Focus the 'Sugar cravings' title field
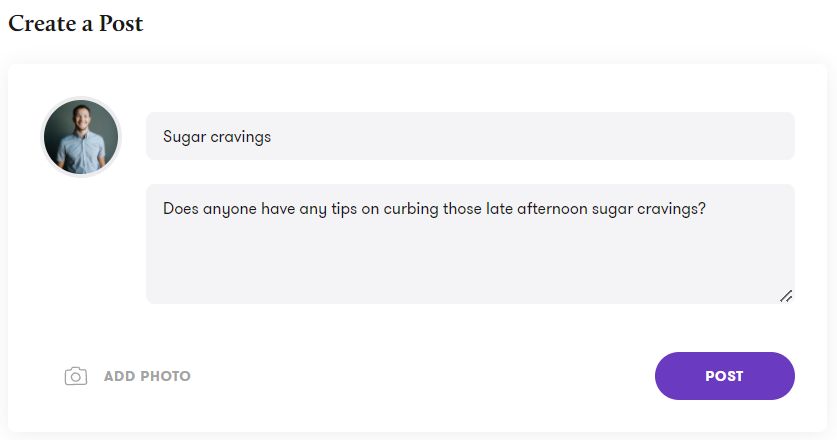 tap(470, 136)
